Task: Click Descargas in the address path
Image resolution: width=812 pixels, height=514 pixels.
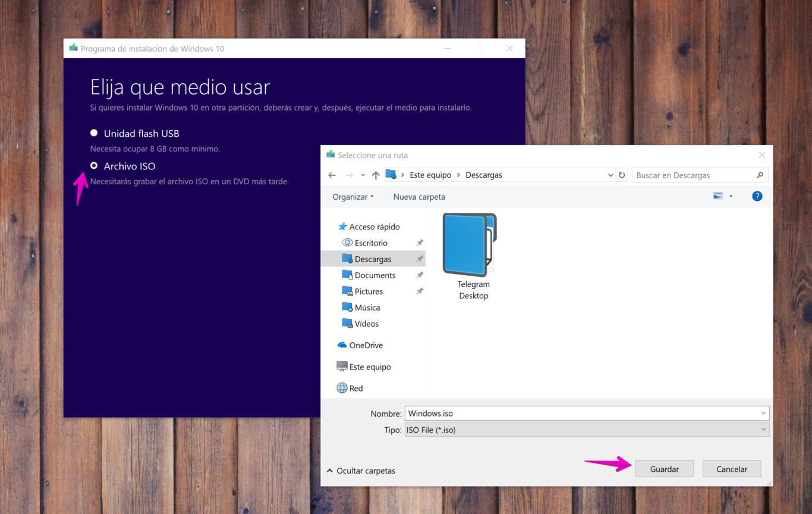Action: tap(484, 175)
